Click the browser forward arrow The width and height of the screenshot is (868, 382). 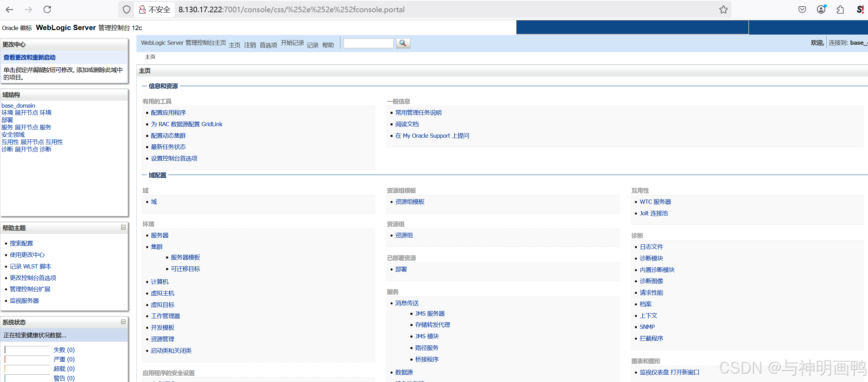click(28, 9)
